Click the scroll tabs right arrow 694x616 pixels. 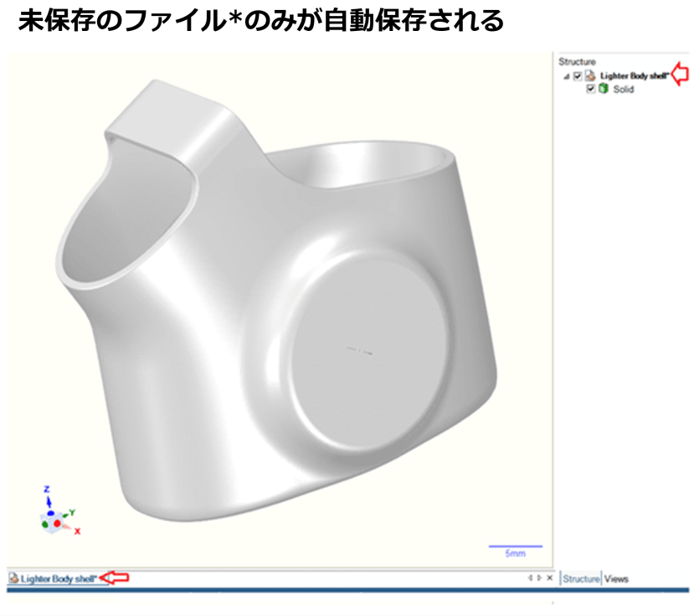pos(539,578)
